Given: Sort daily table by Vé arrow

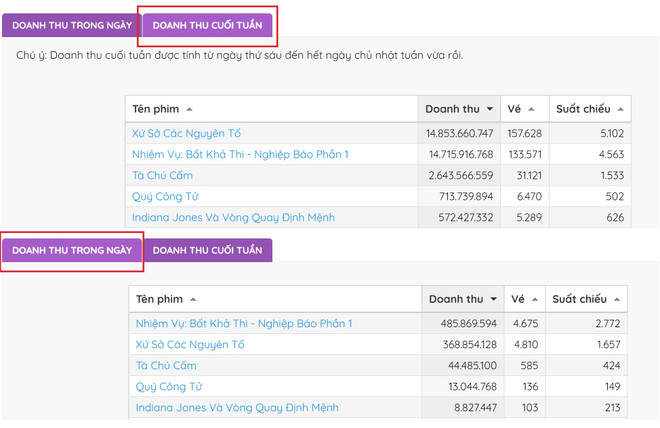Looking at the screenshot, I should [534, 299].
